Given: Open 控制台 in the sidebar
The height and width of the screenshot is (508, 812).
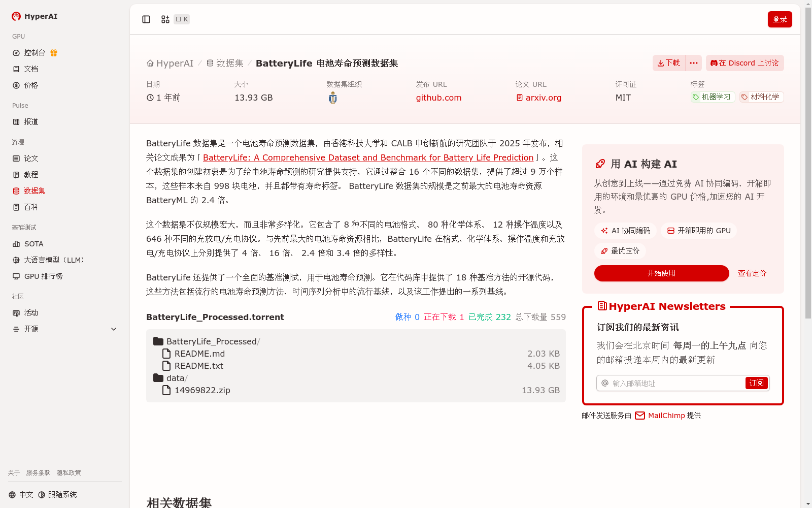Looking at the screenshot, I should click(35, 53).
